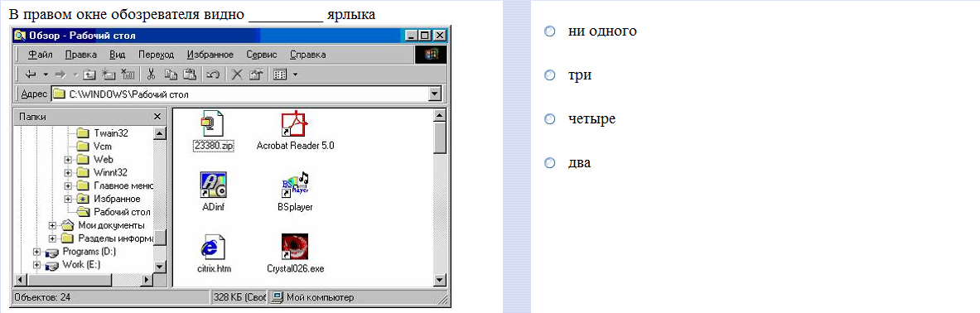The image size is (980, 313).
Task: Click file pane scroll down arrow
Action: click(x=439, y=280)
